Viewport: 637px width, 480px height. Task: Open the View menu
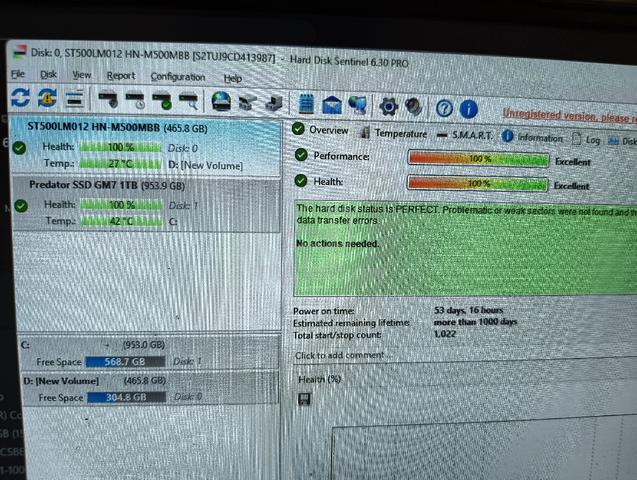click(x=81, y=75)
